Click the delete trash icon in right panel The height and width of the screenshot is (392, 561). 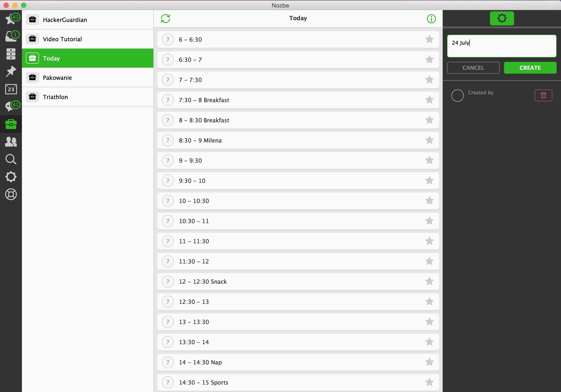pos(543,95)
